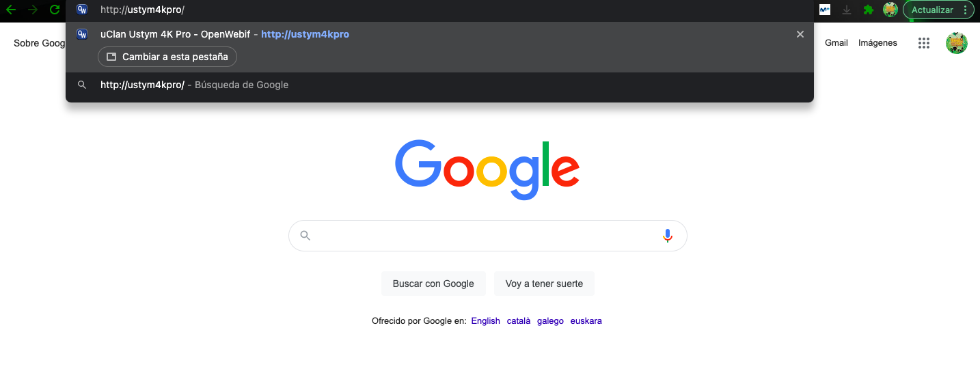
Task: Open the Gmail link
Action: click(x=836, y=43)
